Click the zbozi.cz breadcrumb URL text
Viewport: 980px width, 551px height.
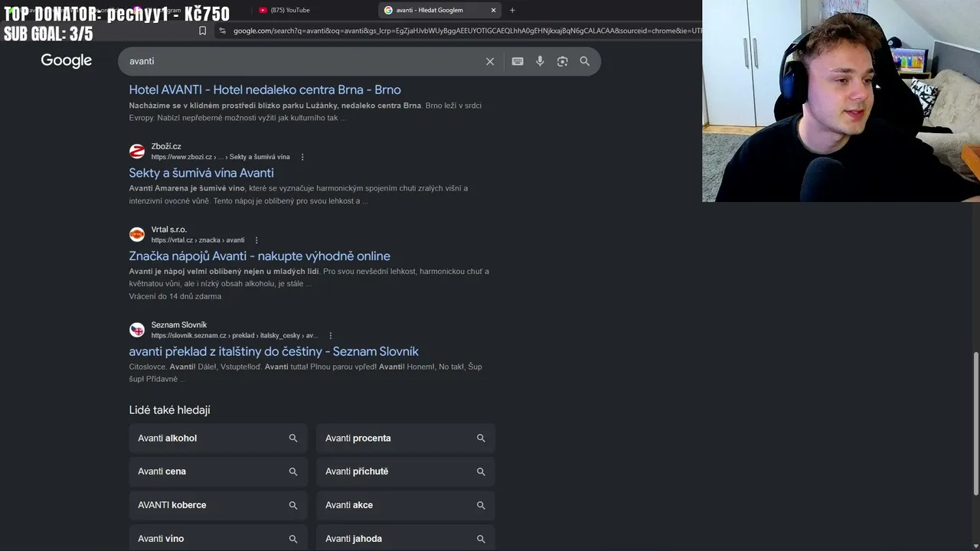220,157
